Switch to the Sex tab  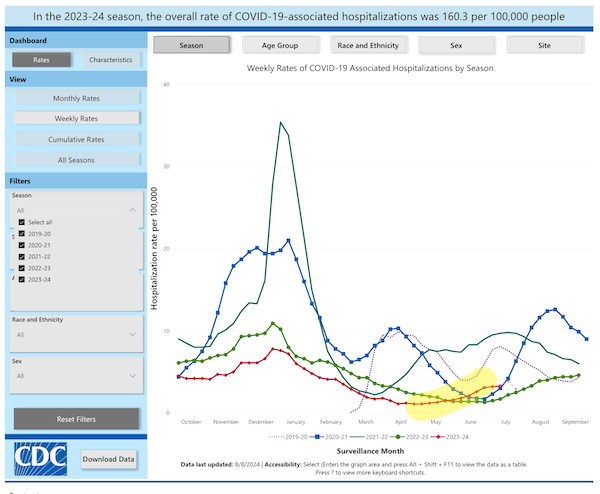click(x=456, y=45)
